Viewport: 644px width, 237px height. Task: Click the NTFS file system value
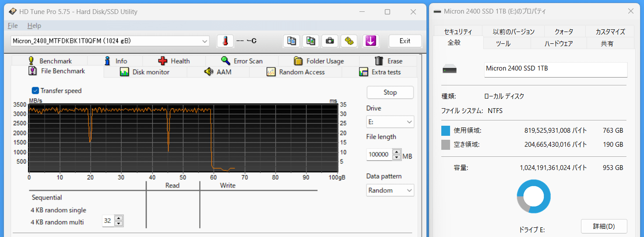pos(495,111)
